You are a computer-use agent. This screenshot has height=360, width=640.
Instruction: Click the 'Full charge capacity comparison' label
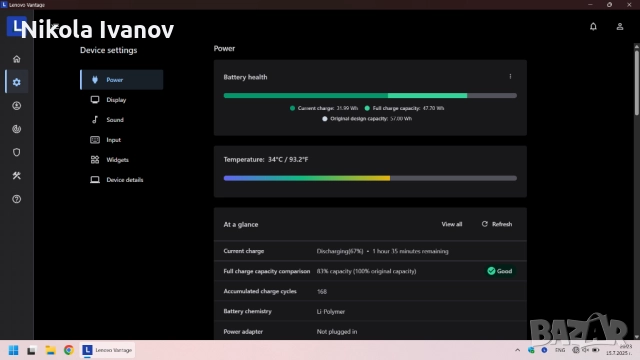tap(267, 271)
